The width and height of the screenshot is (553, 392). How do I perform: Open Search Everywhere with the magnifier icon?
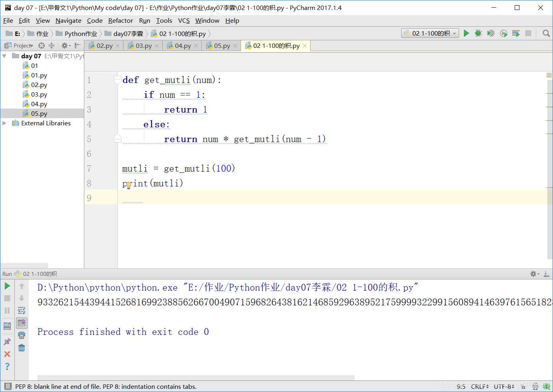pos(546,34)
